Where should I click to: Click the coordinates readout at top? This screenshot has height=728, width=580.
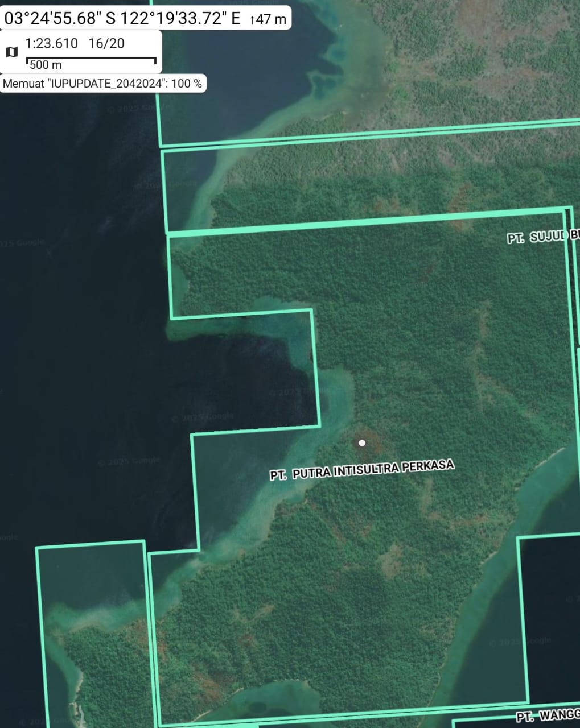point(122,18)
